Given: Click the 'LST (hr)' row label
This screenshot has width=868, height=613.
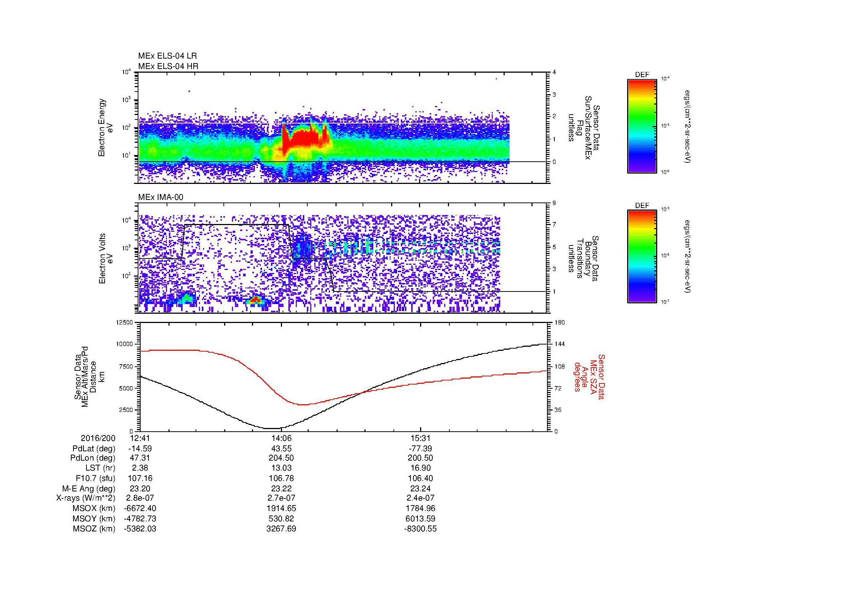Looking at the screenshot, I should coord(100,468).
